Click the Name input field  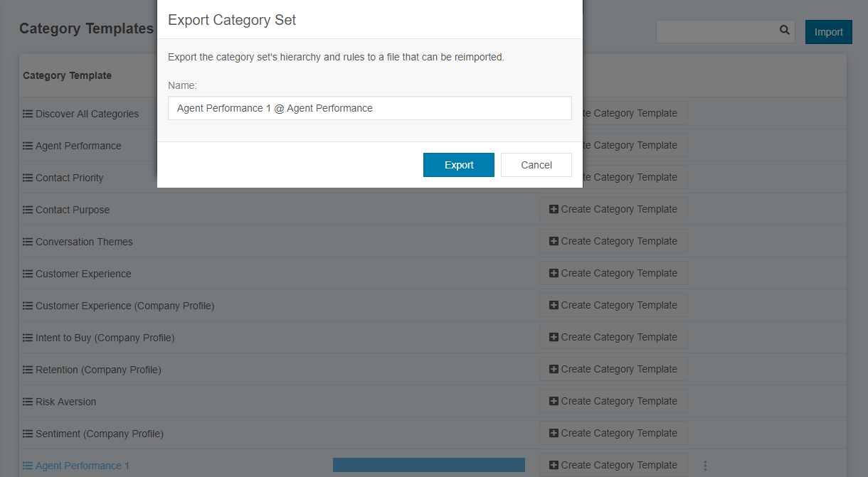tap(370, 108)
